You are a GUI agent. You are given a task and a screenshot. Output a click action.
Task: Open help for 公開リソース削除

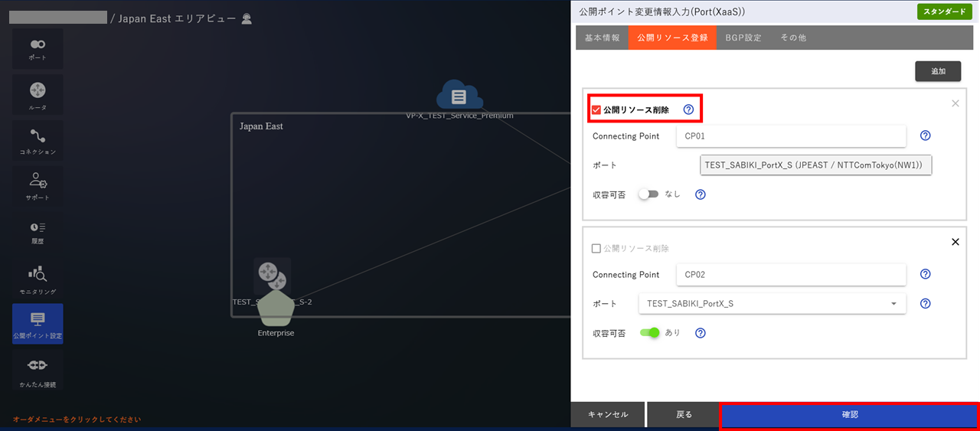tap(688, 110)
